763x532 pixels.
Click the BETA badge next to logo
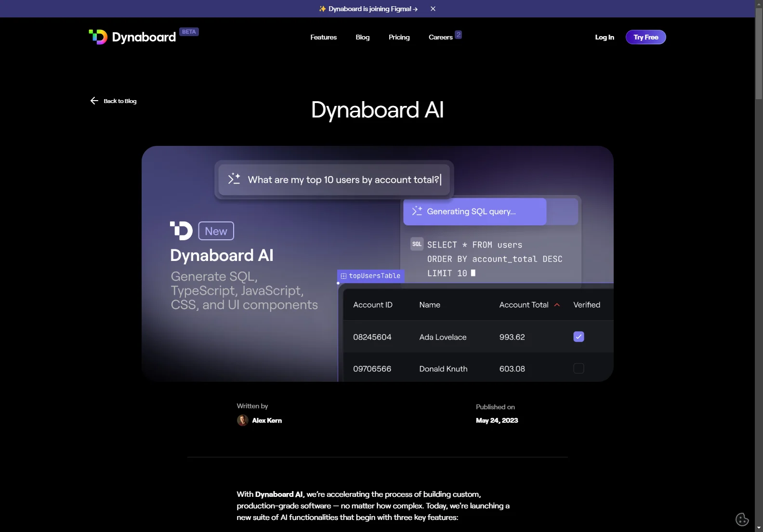point(189,32)
